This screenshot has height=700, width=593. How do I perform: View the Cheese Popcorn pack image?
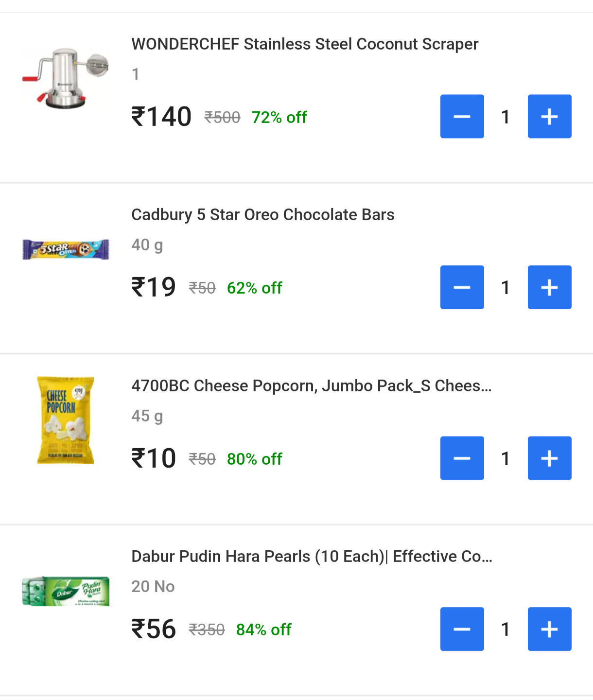66,420
